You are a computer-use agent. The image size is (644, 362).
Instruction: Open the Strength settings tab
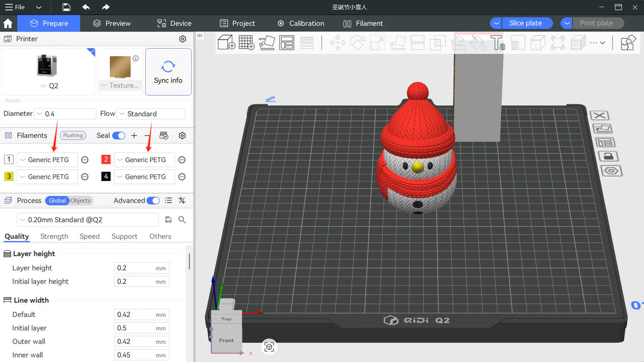click(54, 237)
